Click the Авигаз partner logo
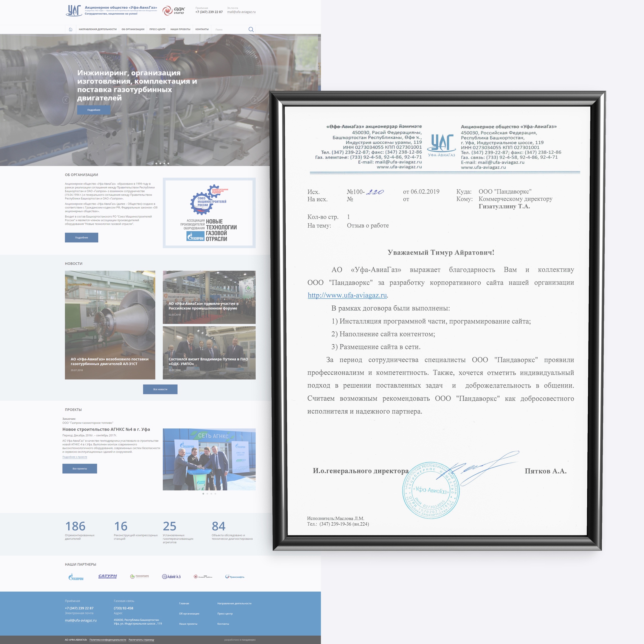Image resolution: width=644 pixels, height=644 pixels. point(171,577)
